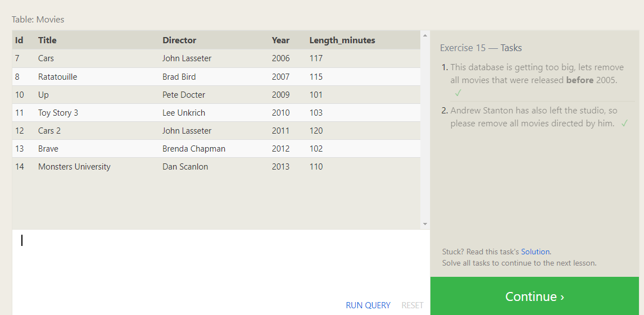This screenshot has height=315, width=644.
Task: Select task 2 about Andrew Stanton
Action: [x=533, y=117]
